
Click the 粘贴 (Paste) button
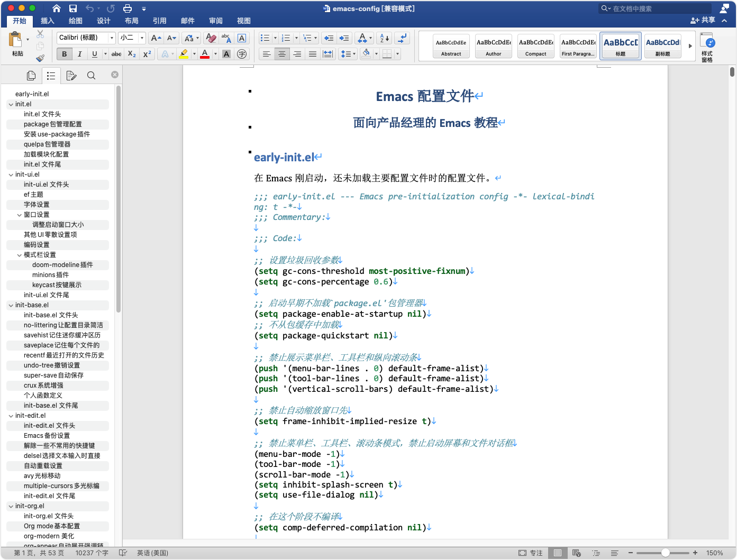tap(17, 44)
